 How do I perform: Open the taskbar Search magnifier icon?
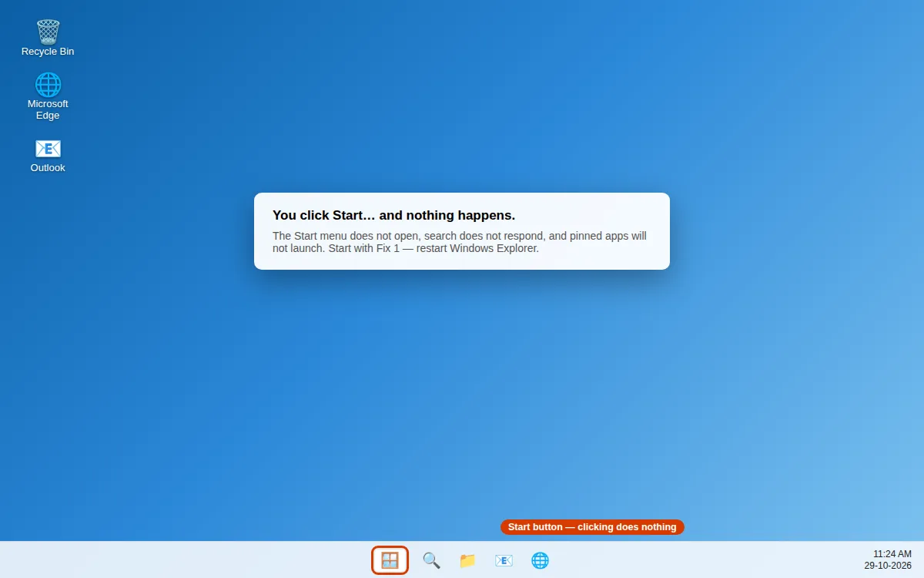pos(431,560)
